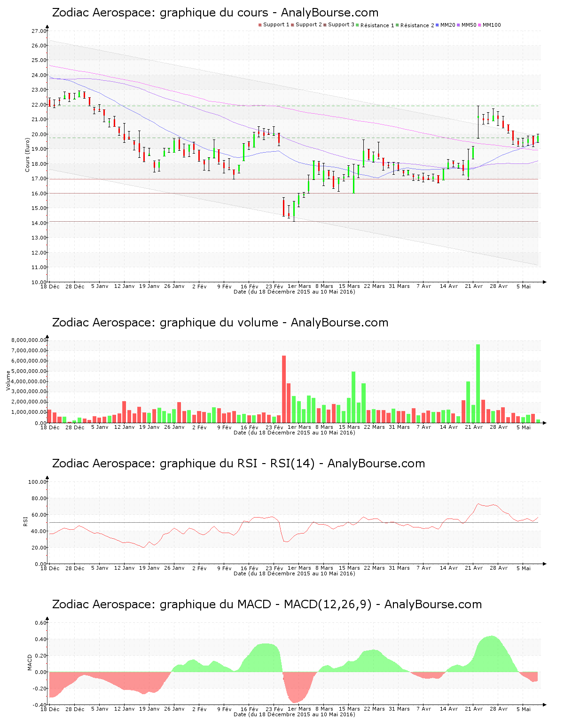
Task: Click the date range caption under price chart
Action: coord(294,292)
